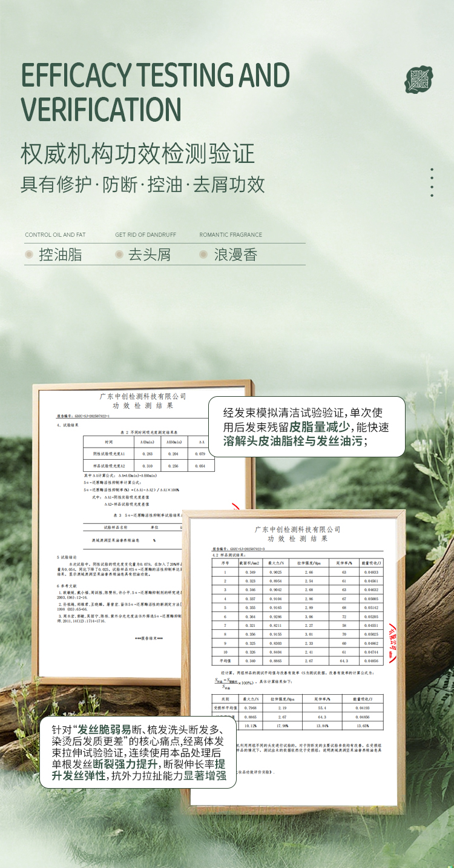Select the bullet dot beside 浪漫香
This screenshot has height=868, width=454.
point(204,254)
